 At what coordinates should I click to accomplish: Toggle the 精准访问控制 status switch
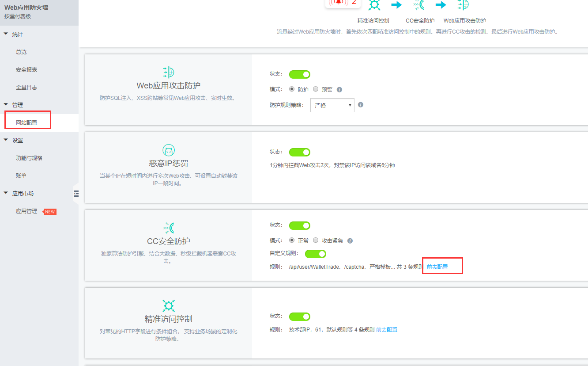[300, 316]
